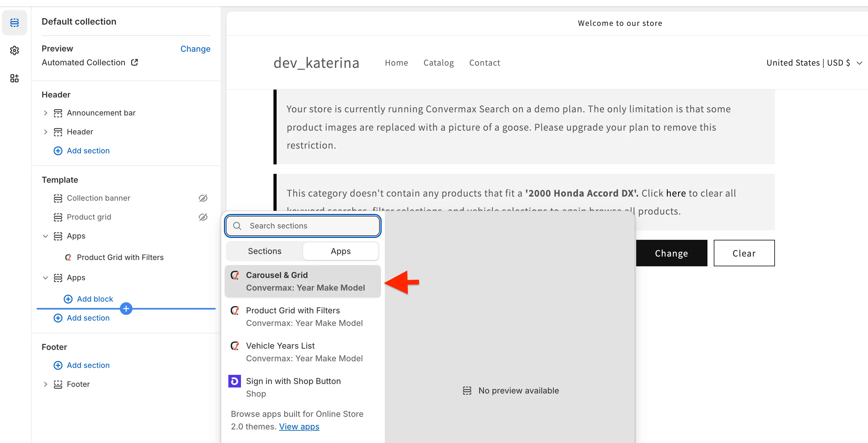The image size is (868, 443).
Task: Toggle visibility of Product grid
Action: click(x=203, y=217)
